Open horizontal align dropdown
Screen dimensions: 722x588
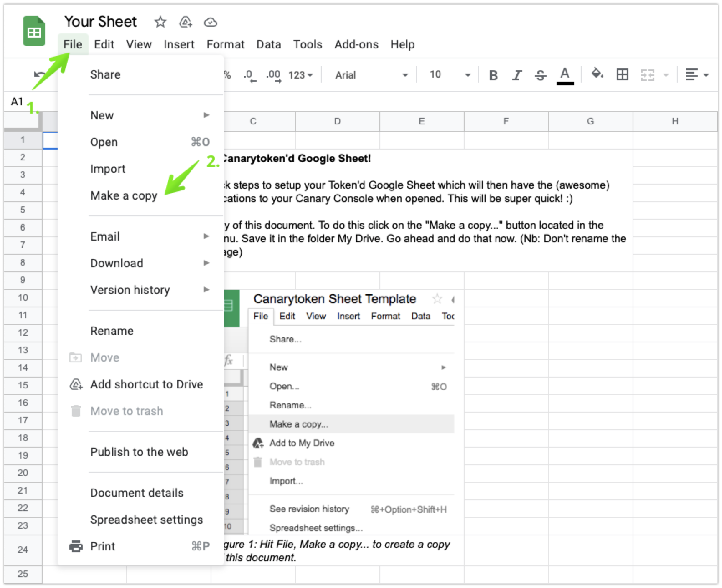pos(697,75)
